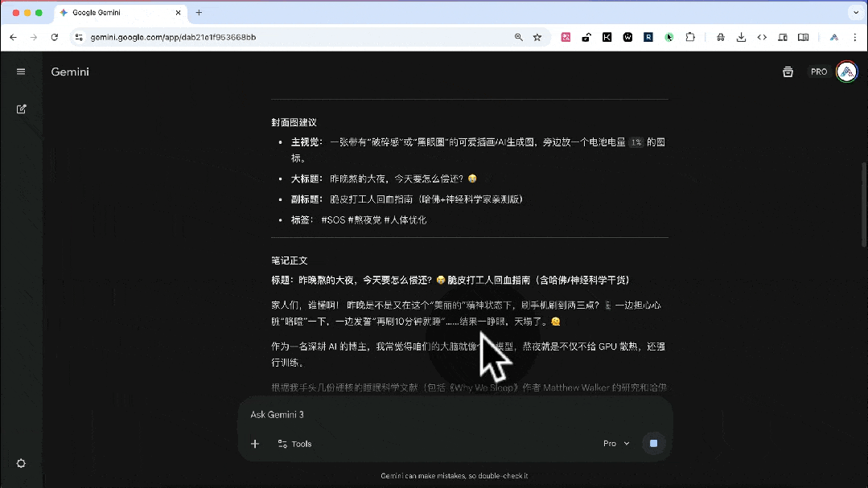Open the new chat compose icon
Screen dimensions: 868x488
tap(21, 109)
